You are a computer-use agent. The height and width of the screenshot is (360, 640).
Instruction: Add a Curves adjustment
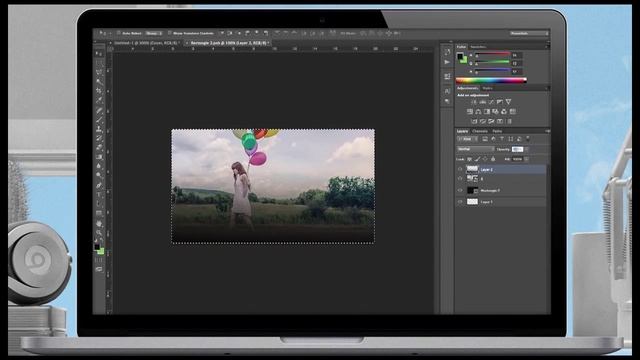[x=491, y=102]
